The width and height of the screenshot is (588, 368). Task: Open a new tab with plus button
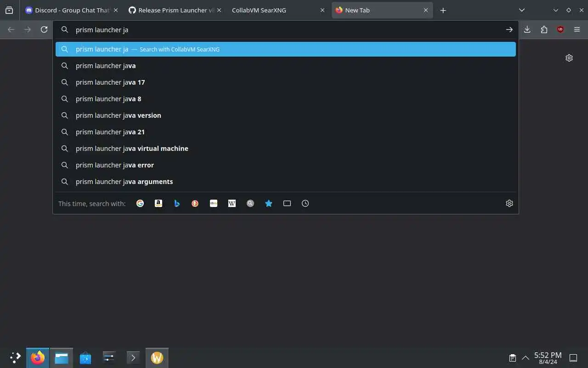click(x=443, y=10)
